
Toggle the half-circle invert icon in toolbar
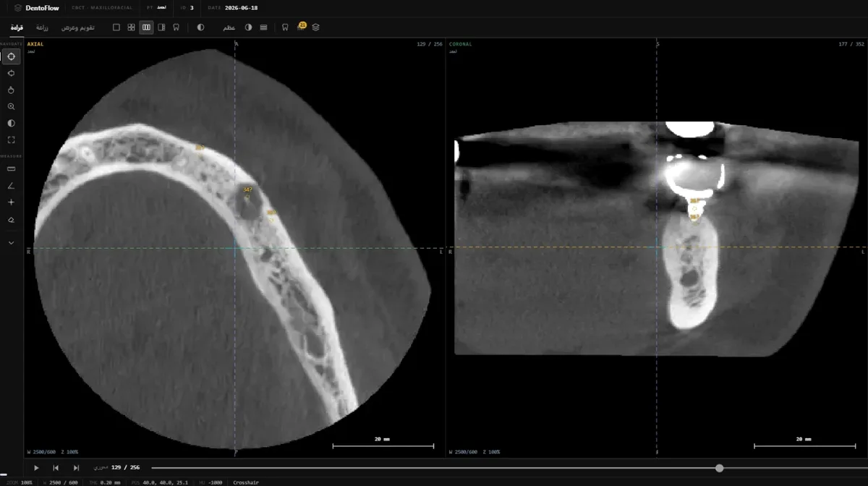coord(200,27)
